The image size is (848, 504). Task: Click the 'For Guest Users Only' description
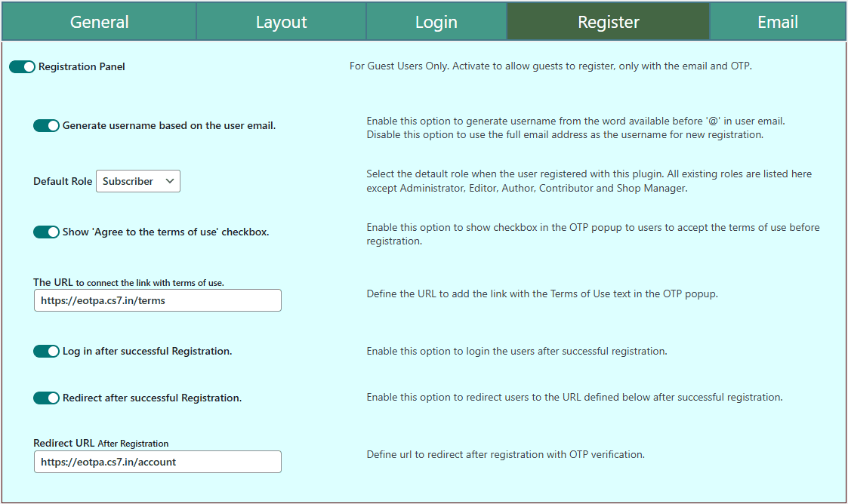(x=550, y=66)
